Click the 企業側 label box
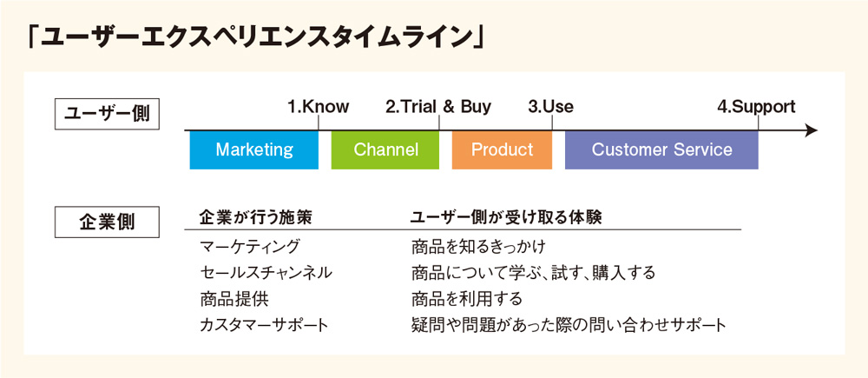868x378 pixels. [x=107, y=222]
